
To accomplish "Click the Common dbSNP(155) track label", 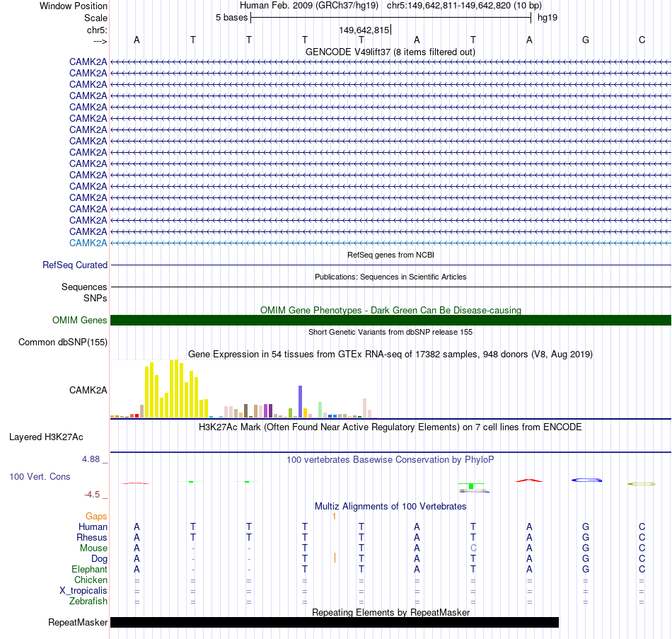I will [62, 342].
